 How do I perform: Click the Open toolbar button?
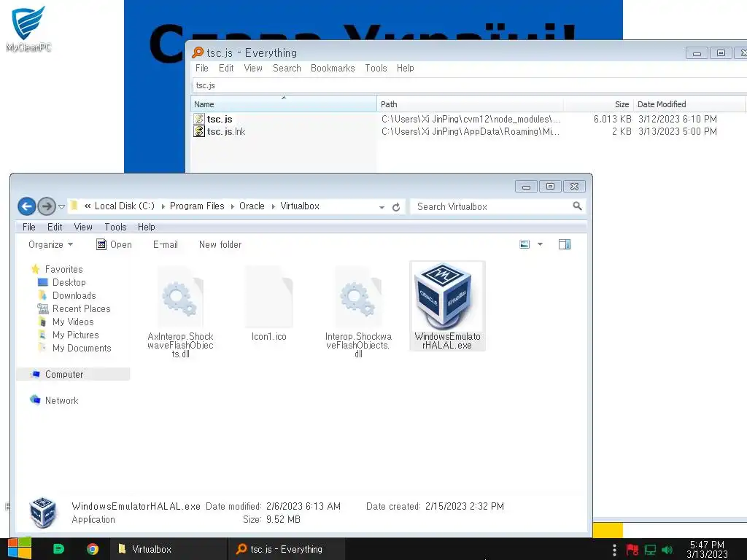tap(114, 244)
